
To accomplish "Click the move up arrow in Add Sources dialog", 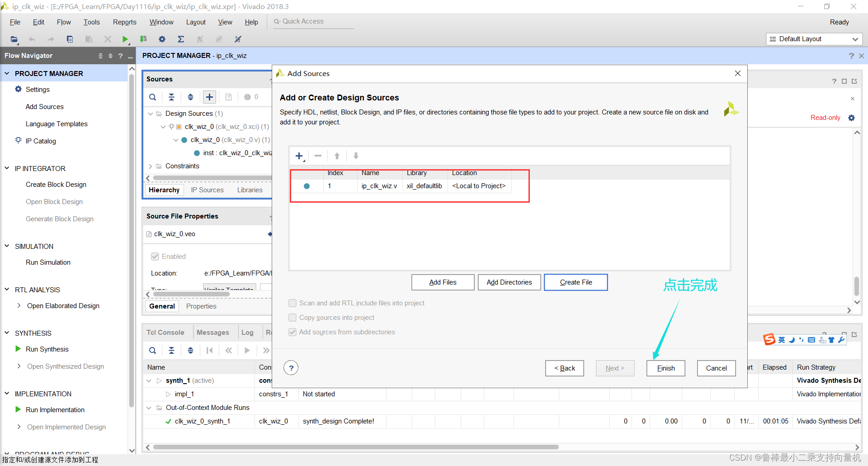I will click(337, 156).
